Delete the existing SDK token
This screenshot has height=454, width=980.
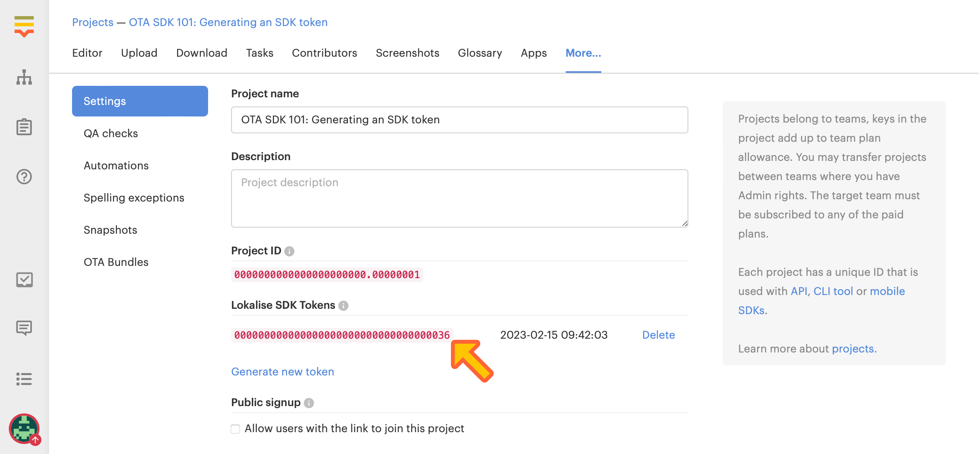pyautogui.click(x=658, y=335)
